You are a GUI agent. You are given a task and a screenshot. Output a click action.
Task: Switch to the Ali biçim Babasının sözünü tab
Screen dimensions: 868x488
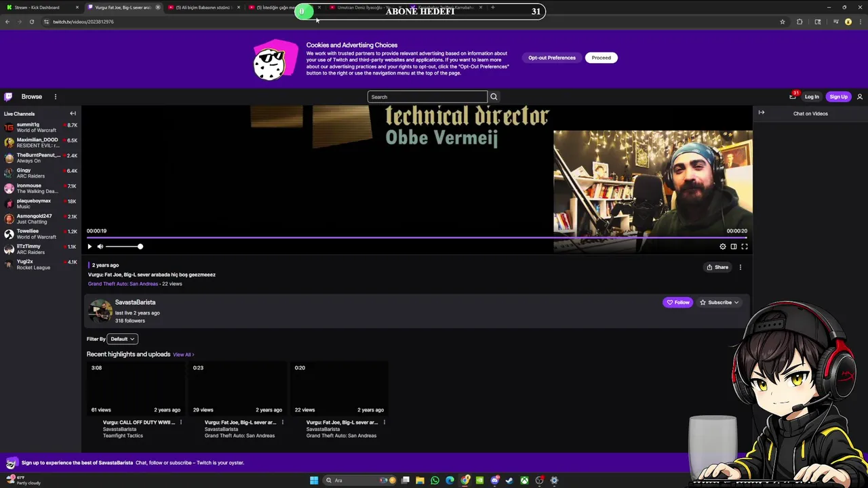203,7
